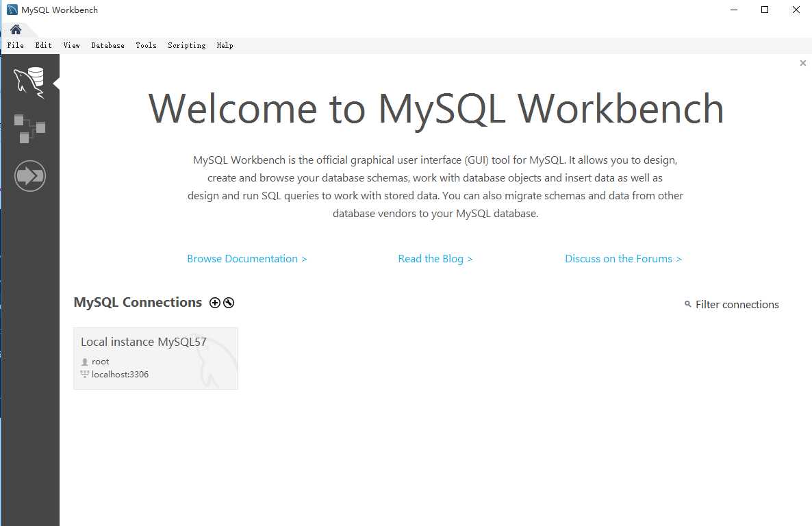Click the localhost:3306 host text
The image size is (812, 526).
point(120,374)
